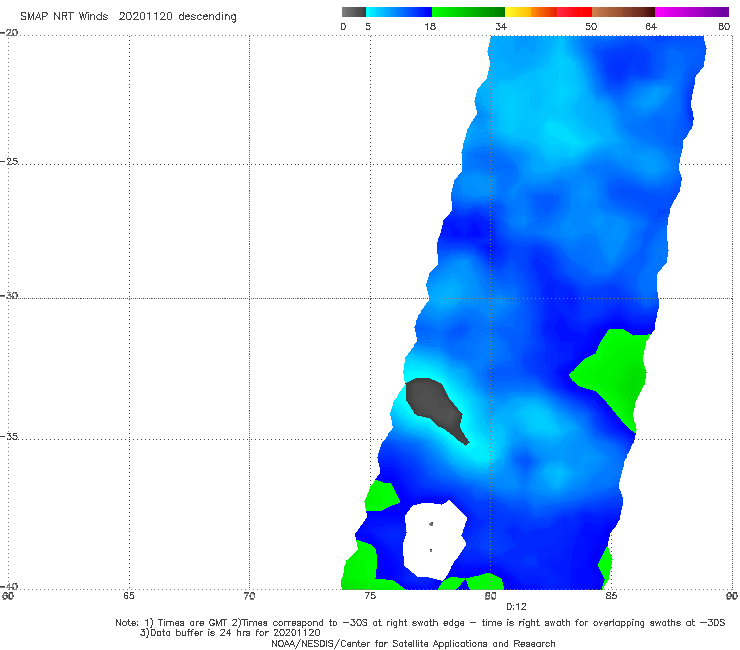
Task: Click the small green patch near 75E, 37S
Action: click(x=381, y=496)
